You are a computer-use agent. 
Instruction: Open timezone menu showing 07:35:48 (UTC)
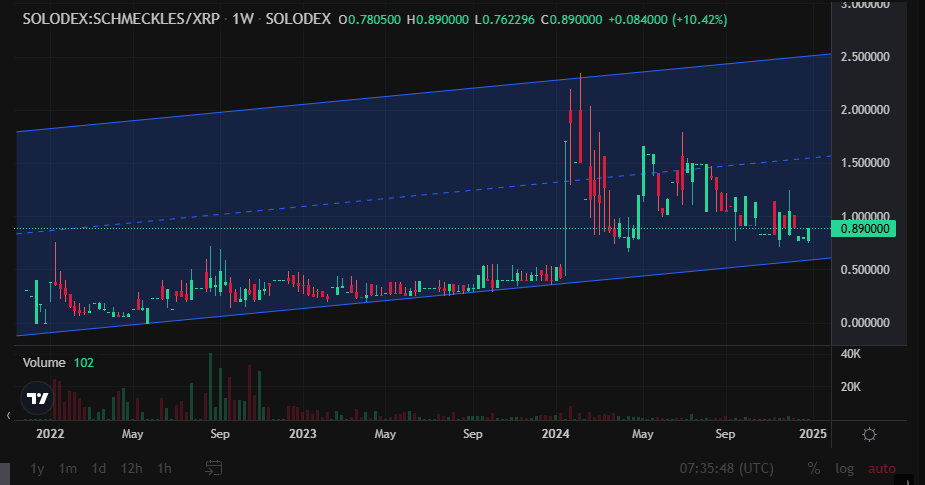pos(726,468)
